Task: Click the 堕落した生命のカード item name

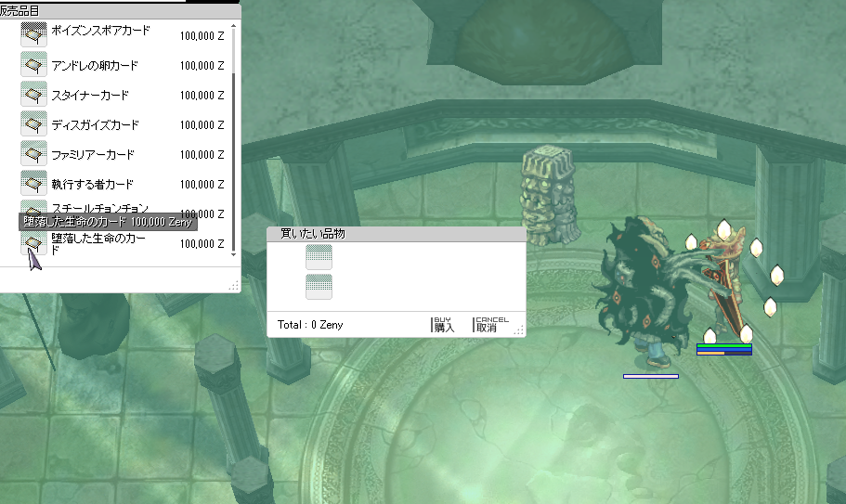Action: pos(98,243)
